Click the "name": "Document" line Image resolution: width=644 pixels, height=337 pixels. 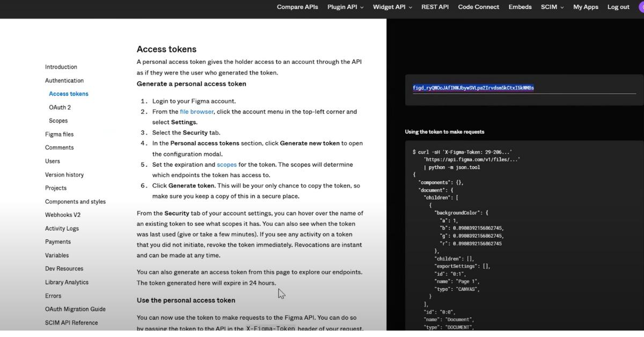(x=449, y=320)
